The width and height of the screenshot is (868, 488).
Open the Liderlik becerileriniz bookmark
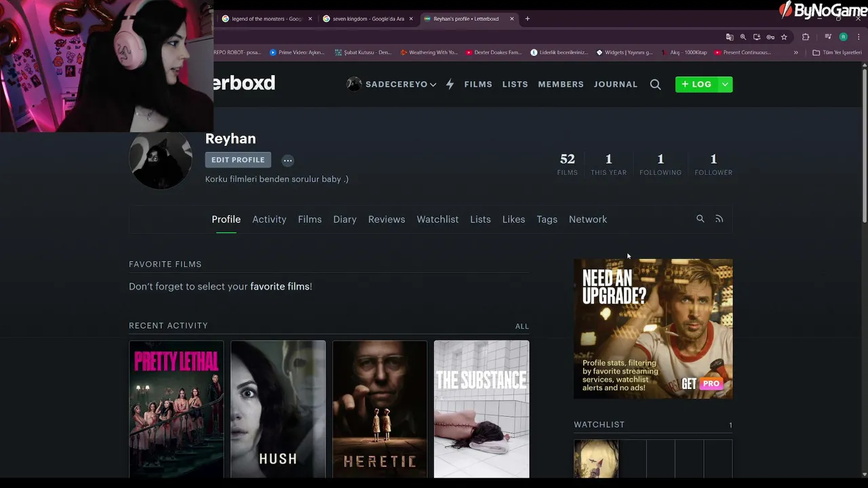[559, 52]
